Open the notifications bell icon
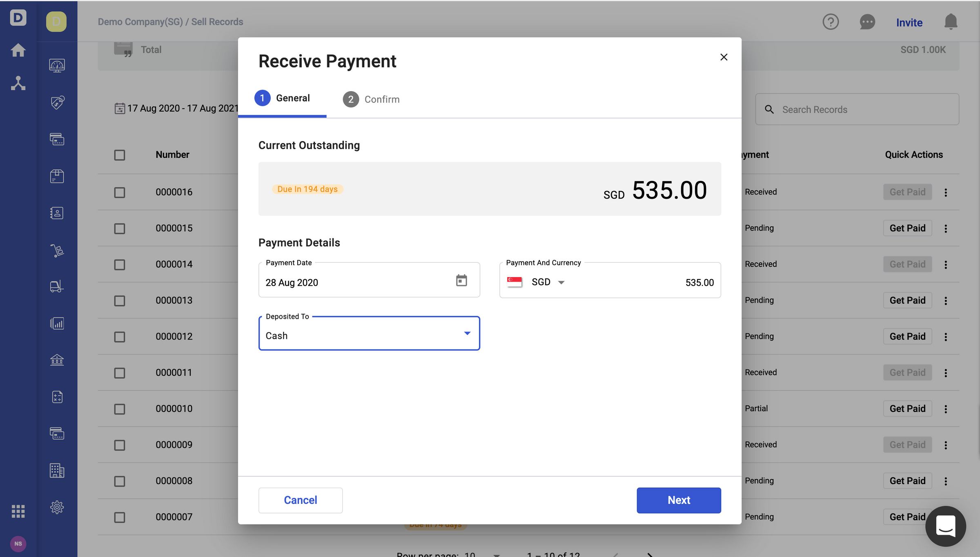The height and width of the screenshot is (557, 980). 951,22
